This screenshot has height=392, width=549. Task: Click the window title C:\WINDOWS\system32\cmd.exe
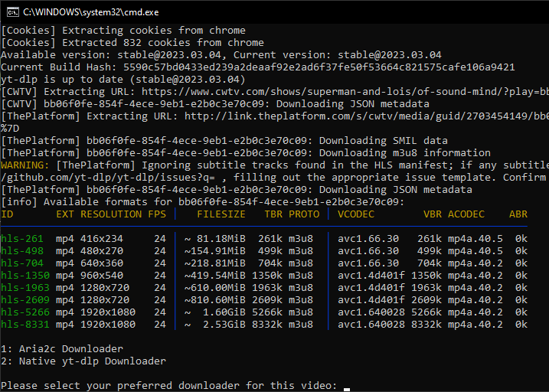[x=90, y=12]
